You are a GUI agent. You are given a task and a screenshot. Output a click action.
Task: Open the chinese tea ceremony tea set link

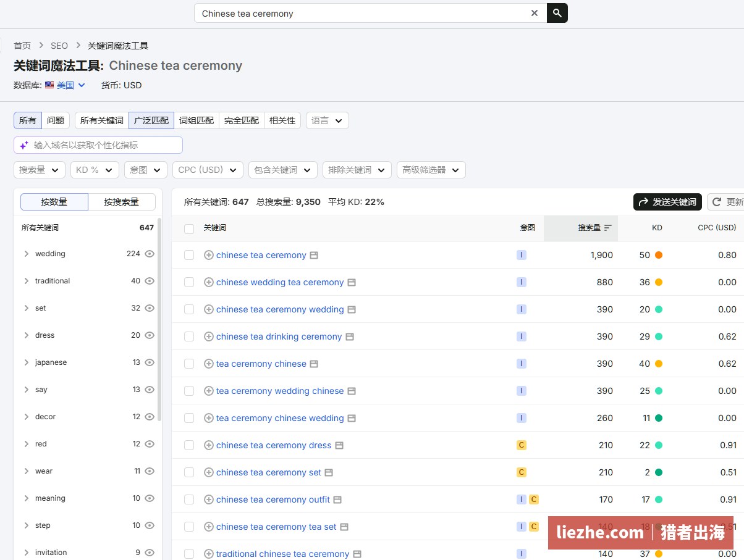click(276, 527)
